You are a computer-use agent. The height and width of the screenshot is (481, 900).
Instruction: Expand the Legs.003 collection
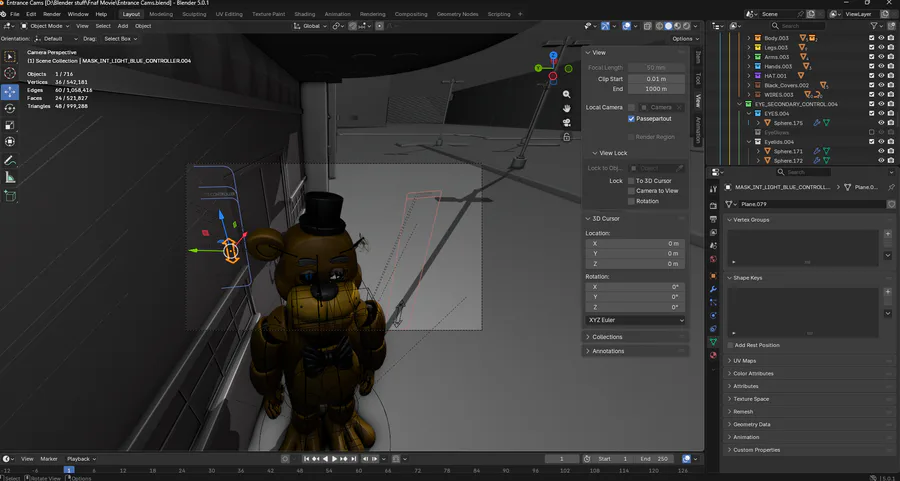coord(748,48)
